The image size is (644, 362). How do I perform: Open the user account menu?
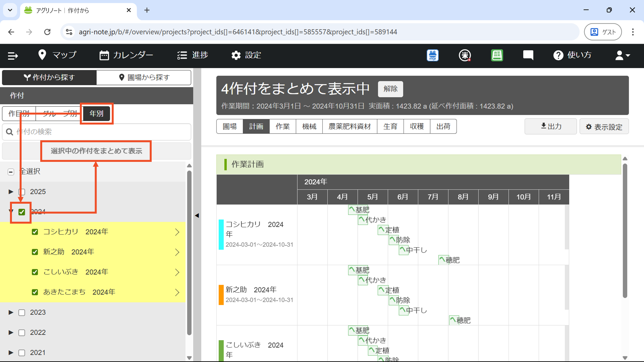622,55
